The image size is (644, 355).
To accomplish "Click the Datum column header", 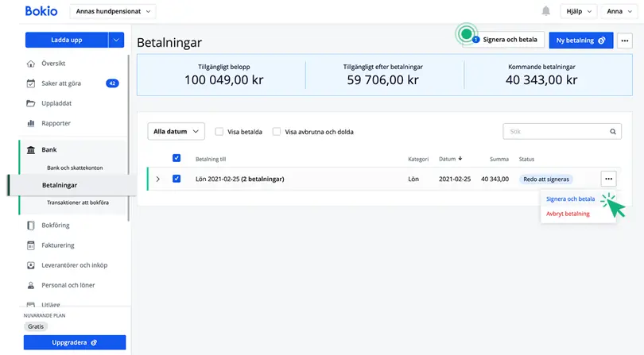I will (x=448, y=159).
